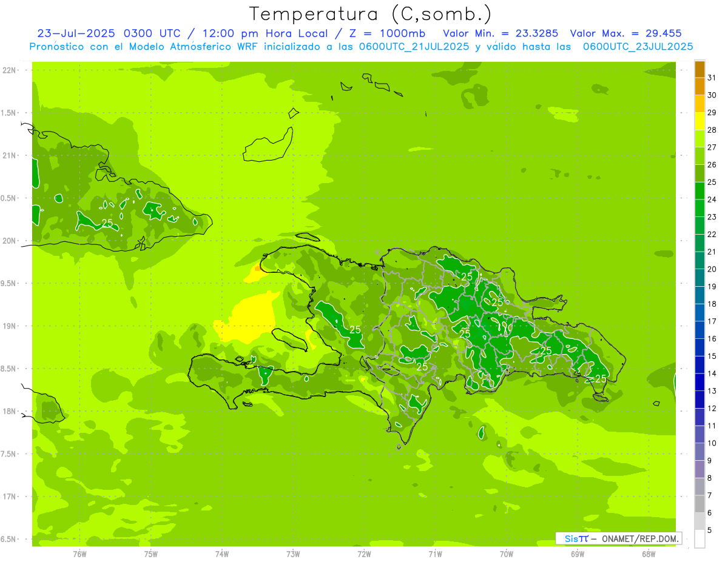Click the '18N' latitude label
This screenshot has height=562, width=728.
tap(9, 411)
